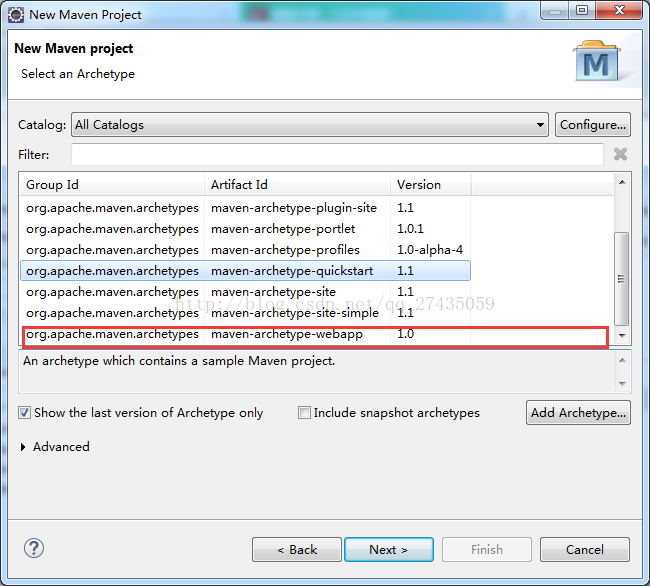The width and height of the screenshot is (650, 586).
Task: Sort by the Group Id column header
Action: pyautogui.click(x=112, y=184)
